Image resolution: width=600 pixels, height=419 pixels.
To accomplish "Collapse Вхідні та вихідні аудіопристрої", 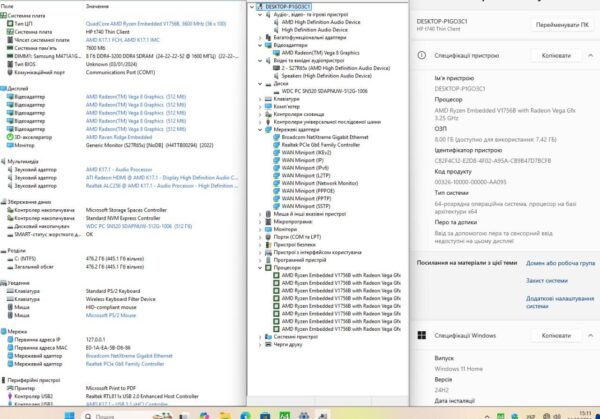I will (x=260, y=60).
